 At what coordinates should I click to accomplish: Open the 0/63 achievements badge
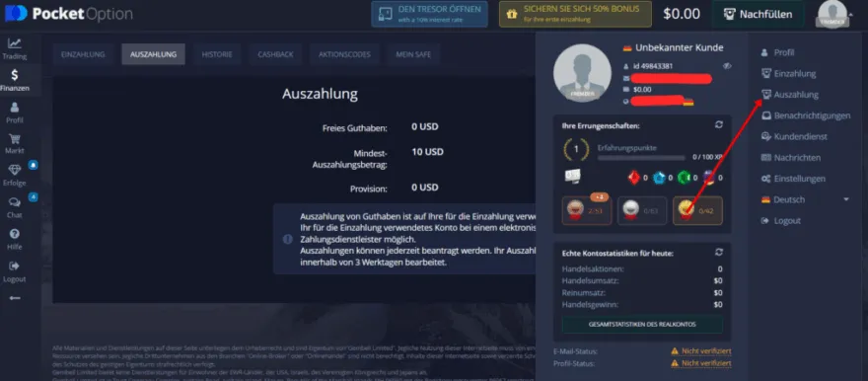coord(642,210)
